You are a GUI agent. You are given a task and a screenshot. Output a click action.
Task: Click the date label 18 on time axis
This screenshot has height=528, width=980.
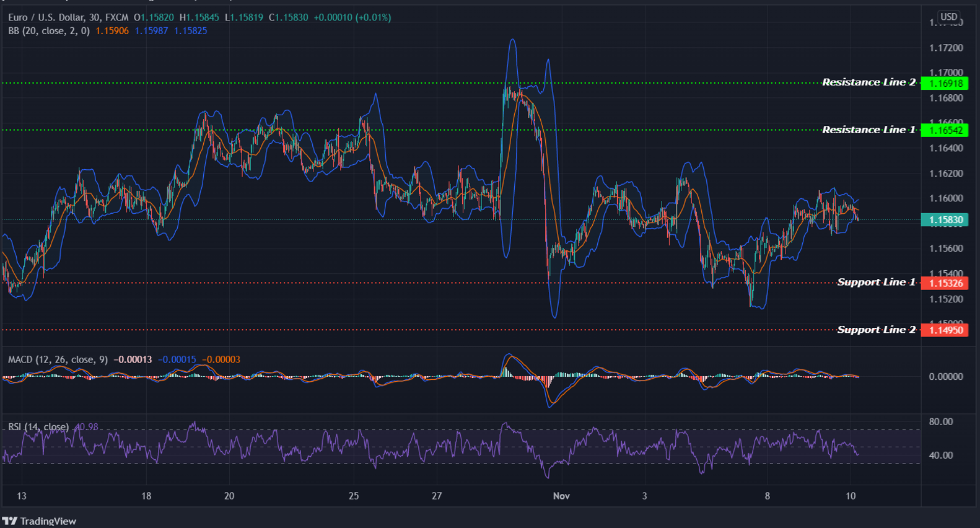pos(146,496)
